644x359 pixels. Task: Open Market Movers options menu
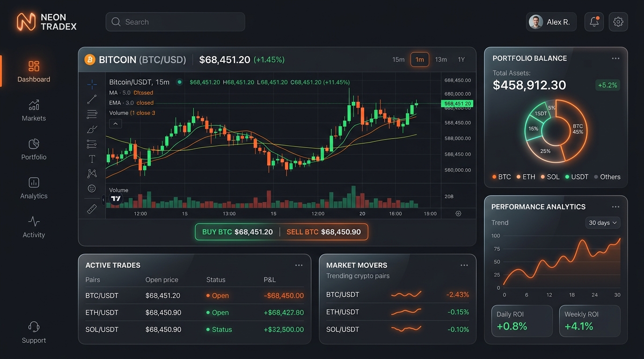pyautogui.click(x=464, y=265)
